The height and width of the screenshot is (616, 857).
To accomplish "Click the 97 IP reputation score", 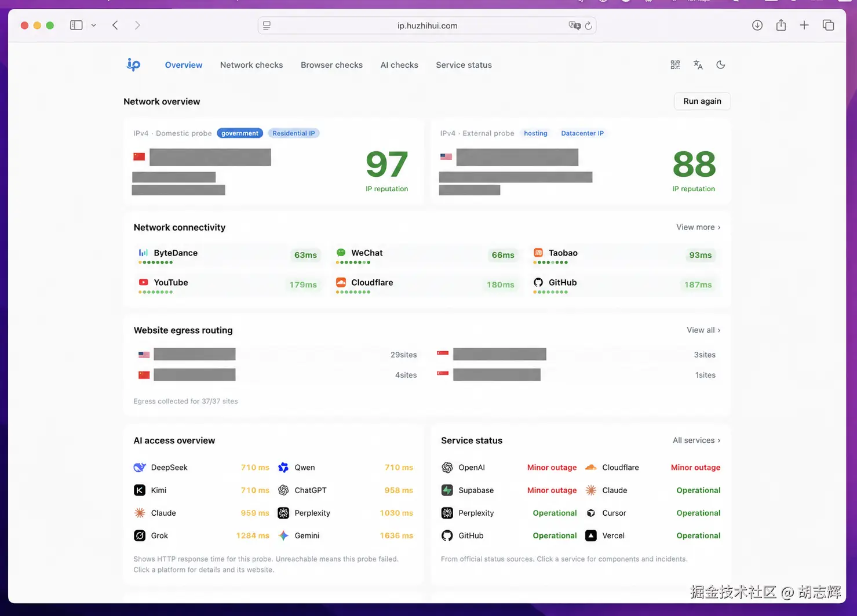I will click(x=387, y=165).
